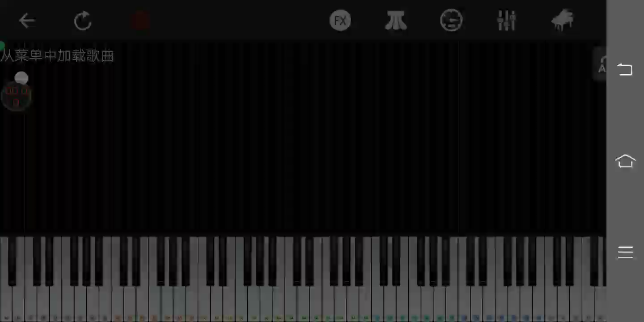Choose instrument via grand piano icon

click(x=562, y=20)
